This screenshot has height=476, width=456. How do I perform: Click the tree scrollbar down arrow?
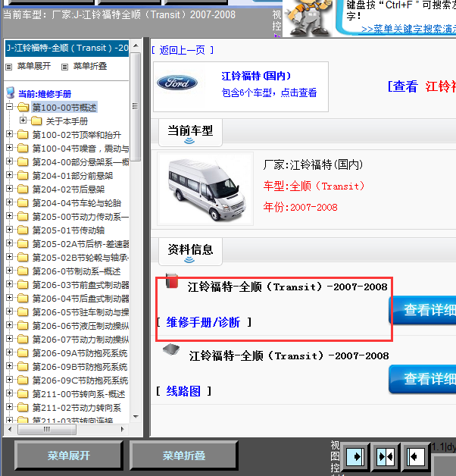[x=136, y=417]
